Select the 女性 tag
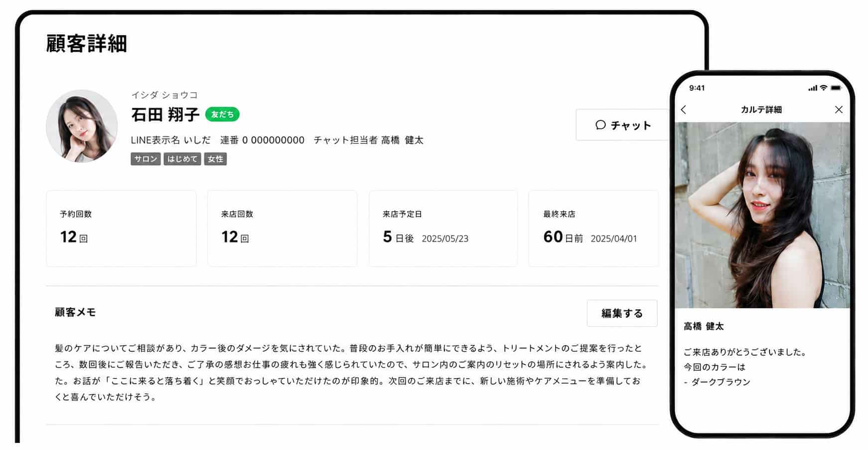The image size is (868, 450). tap(215, 159)
